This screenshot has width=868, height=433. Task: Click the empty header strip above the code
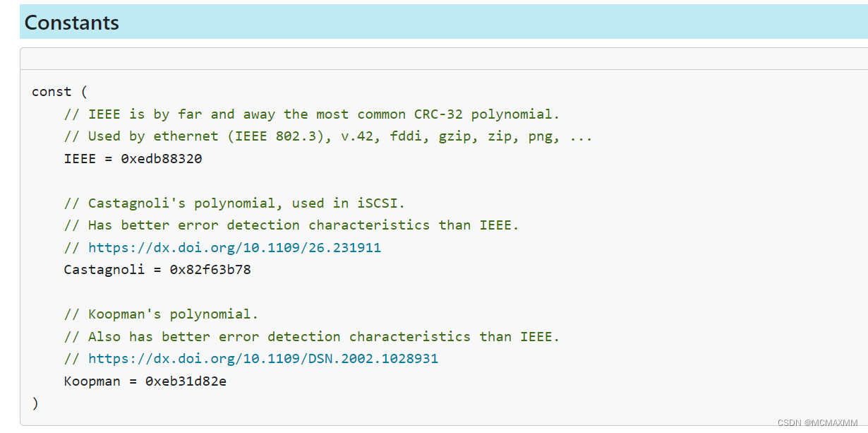(443, 59)
